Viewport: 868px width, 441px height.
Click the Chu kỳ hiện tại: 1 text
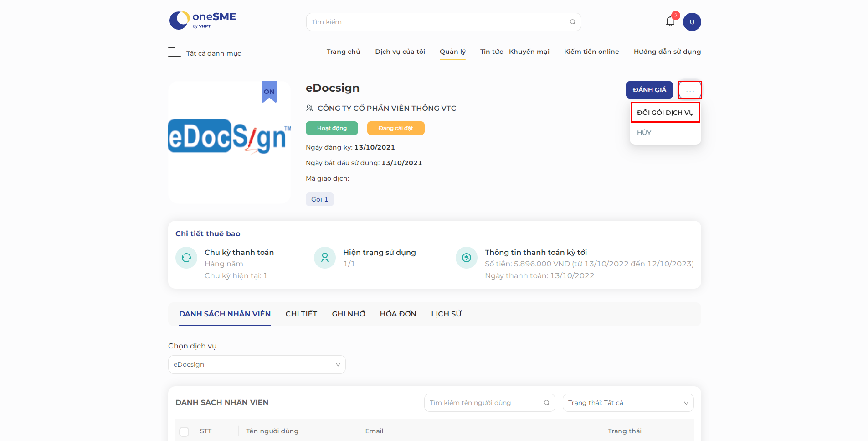(x=236, y=275)
